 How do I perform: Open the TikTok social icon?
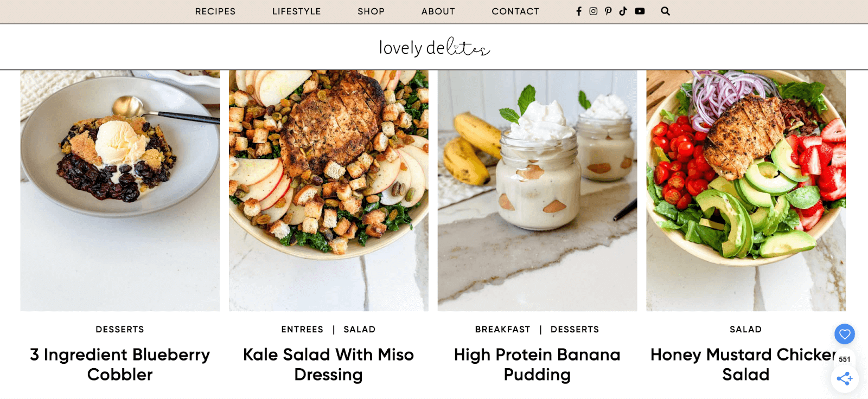623,11
